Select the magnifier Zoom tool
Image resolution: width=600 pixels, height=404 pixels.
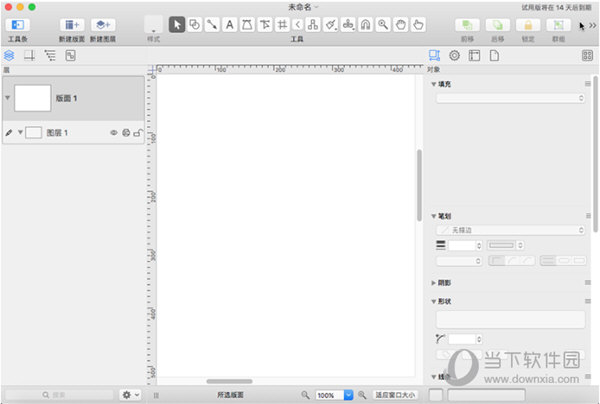pos(383,24)
